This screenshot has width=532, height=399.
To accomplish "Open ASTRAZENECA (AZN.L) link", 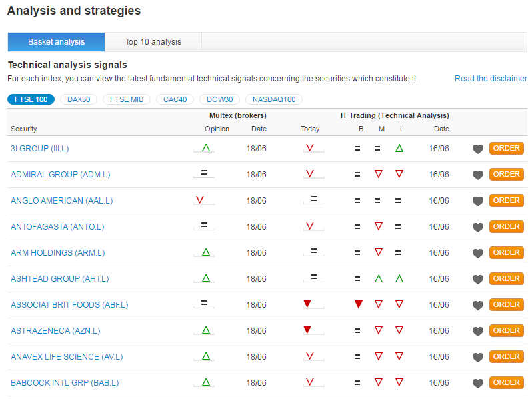I will pos(55,331).
